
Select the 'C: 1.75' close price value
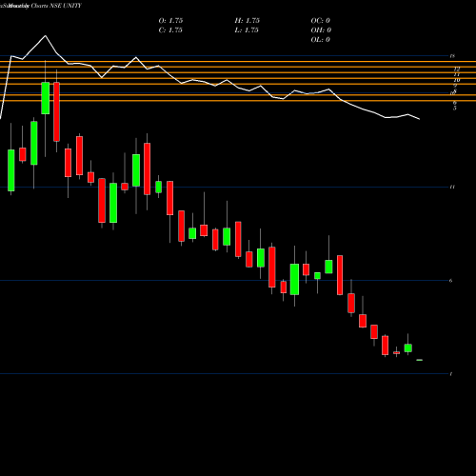tap(170, 30)
